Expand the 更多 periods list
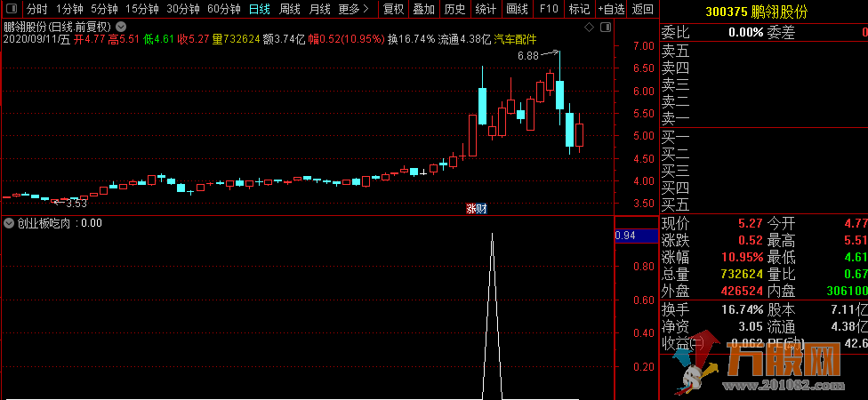This screenshot has width=868, height=400. [354, 9]
